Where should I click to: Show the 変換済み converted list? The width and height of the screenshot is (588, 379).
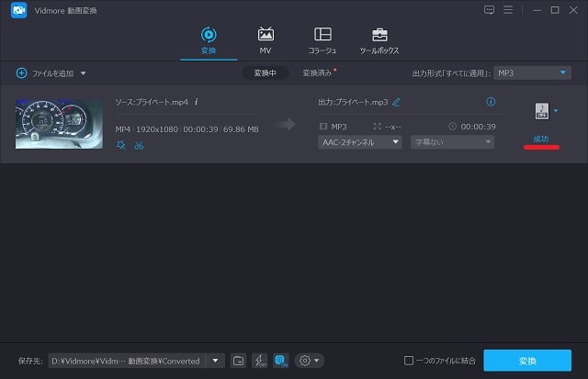pyautogui.click(x=317, y=73)
